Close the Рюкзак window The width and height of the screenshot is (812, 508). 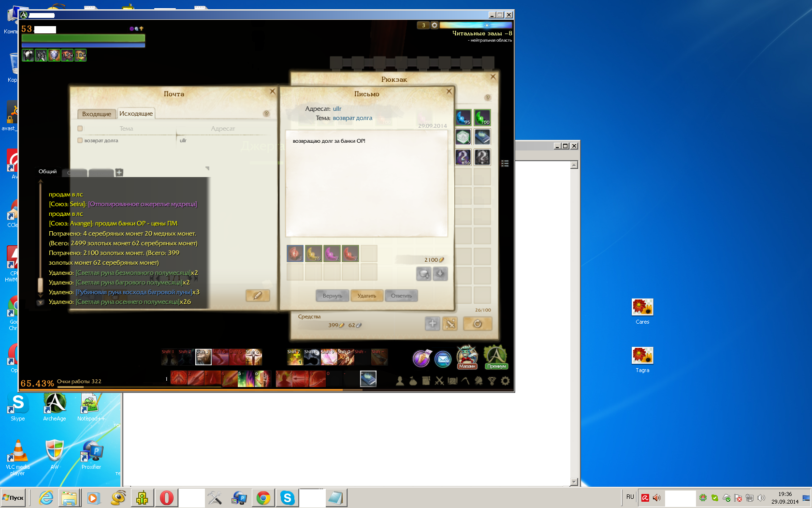click(x=493, y=76)
